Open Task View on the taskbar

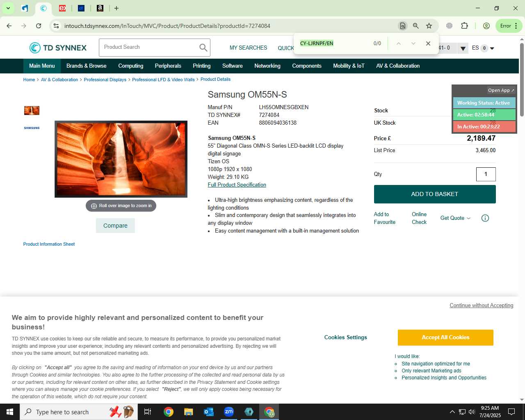coord(148,412)
